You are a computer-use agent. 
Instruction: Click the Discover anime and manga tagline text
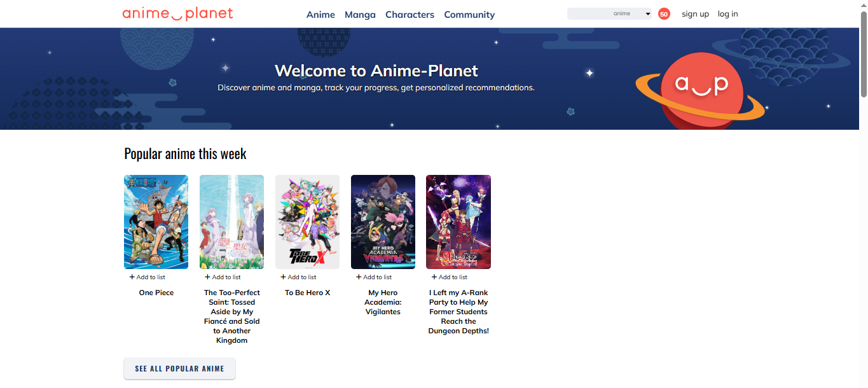click(x=376, y=88)
